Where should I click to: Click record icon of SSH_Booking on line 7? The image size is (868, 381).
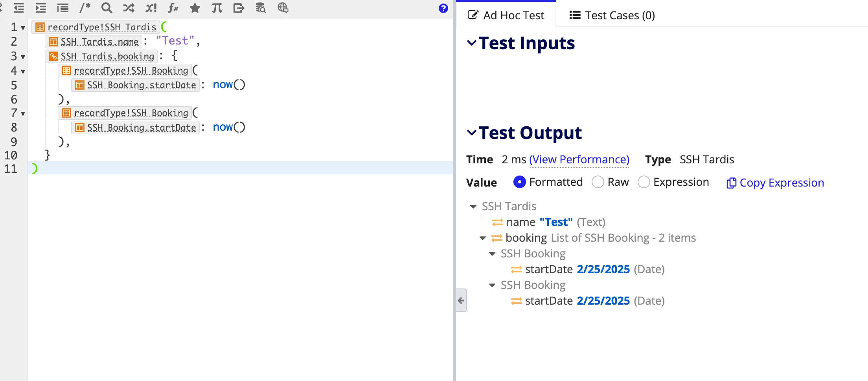(66, 113)
